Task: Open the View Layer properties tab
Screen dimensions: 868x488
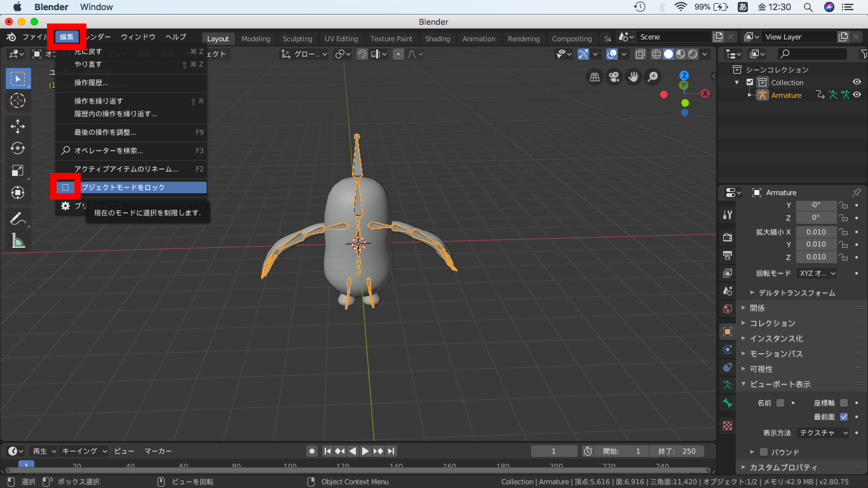Action: (x=728, y=273)
